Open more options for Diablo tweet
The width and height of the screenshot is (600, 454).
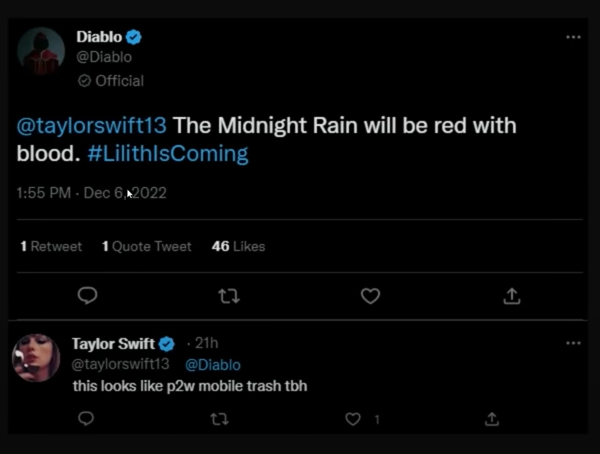pyautogui.click(x=573, y=37)
